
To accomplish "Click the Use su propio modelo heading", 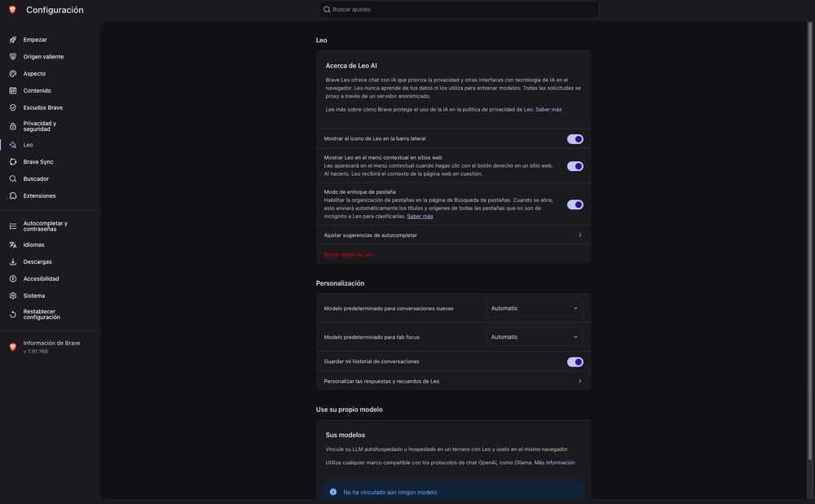I will [x=350, y=410].
